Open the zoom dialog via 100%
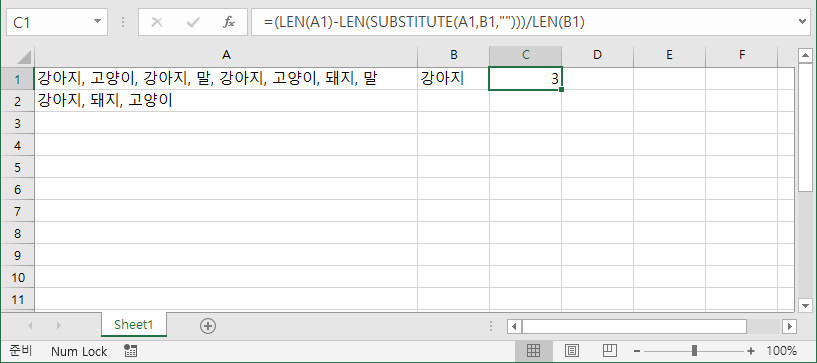The height and width of the screenshot is (363, 817). (x=781, y=351)
